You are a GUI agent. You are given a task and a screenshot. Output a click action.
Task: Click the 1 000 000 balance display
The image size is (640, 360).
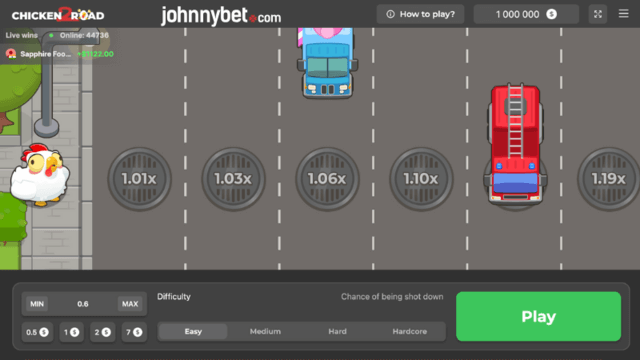[526, 14]
